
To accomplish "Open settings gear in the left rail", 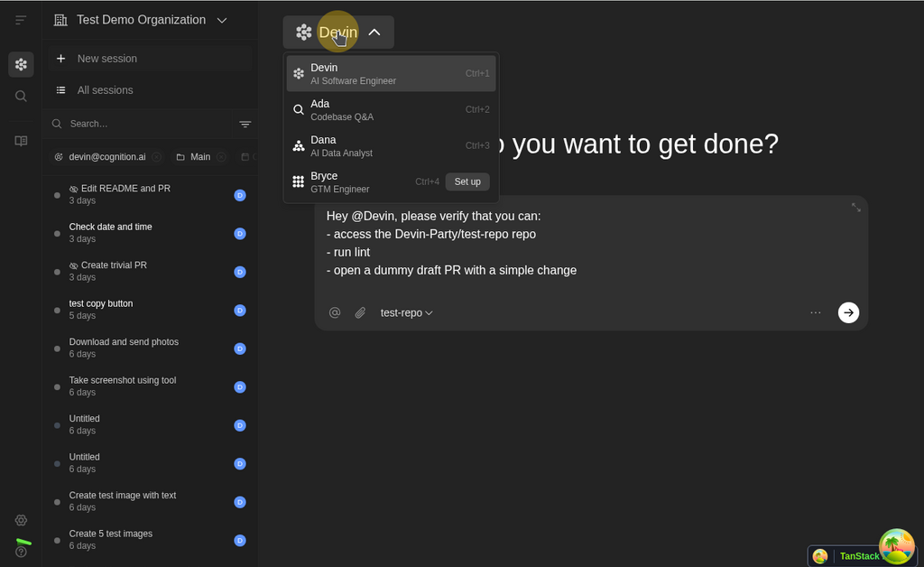I will (21, 520).
